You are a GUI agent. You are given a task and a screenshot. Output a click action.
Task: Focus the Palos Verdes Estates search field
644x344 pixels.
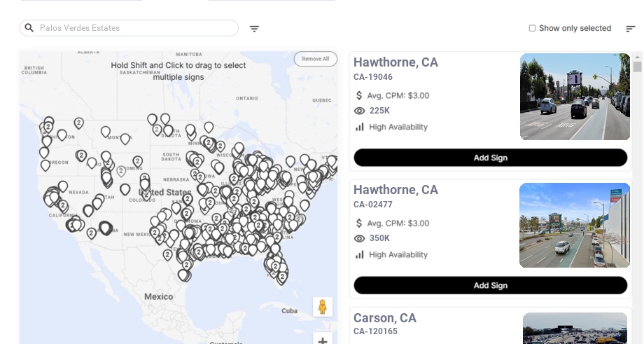(x=136, y=28)
